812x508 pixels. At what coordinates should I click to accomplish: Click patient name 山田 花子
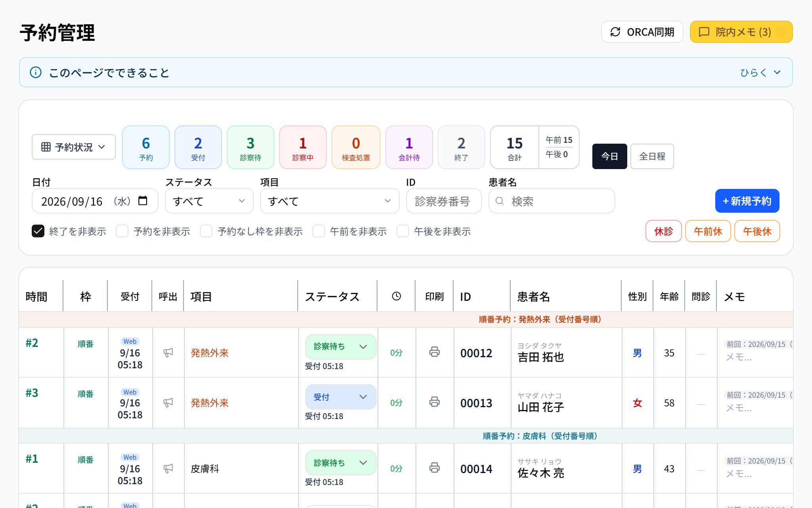tap(541, 407)
